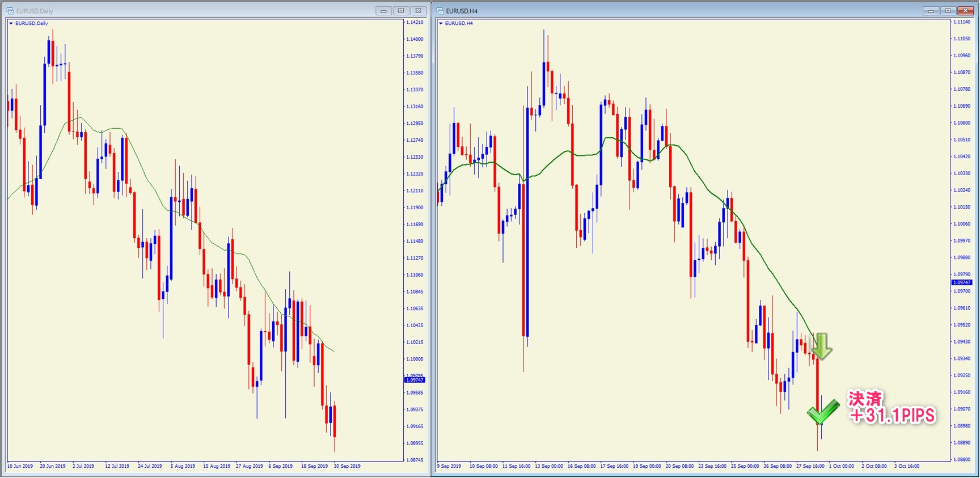This screenshot has height=478, width=980.
Task: Click the 3 Oct 16:00 label on the H4 time axis
Action: [907, 466]
